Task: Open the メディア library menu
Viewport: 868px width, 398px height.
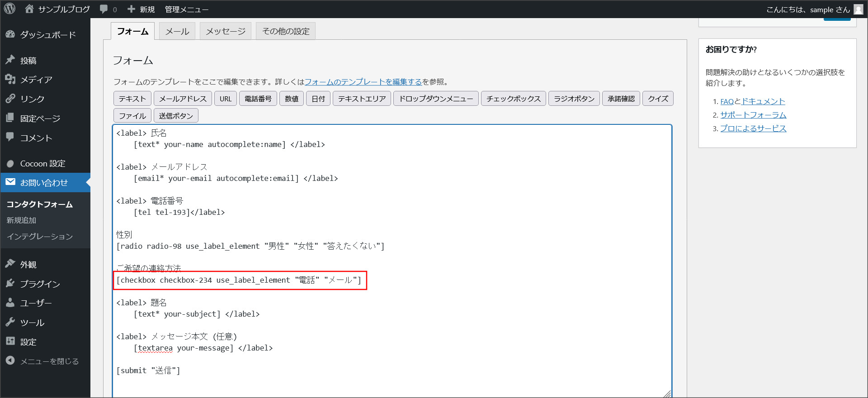Action: coord(36,80)
